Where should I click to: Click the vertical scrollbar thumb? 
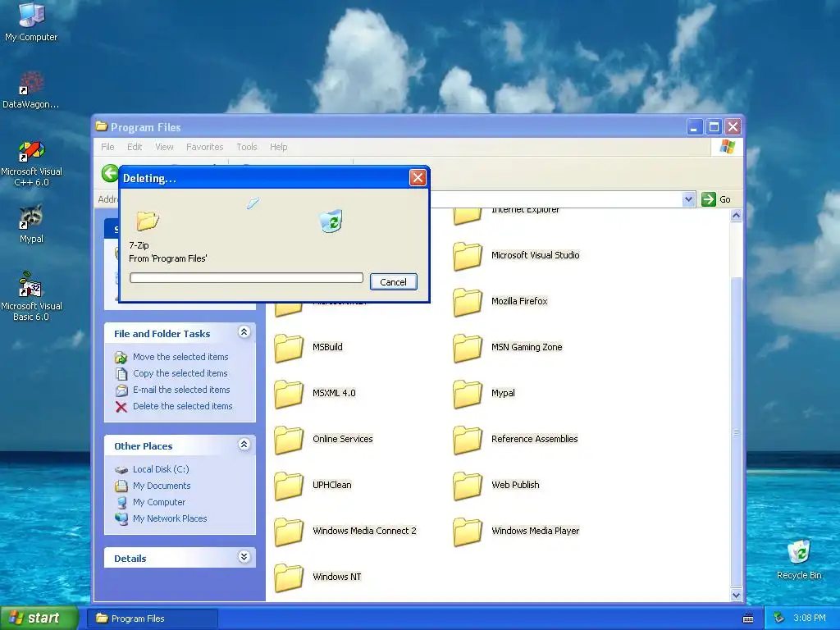tap(736, 431)
